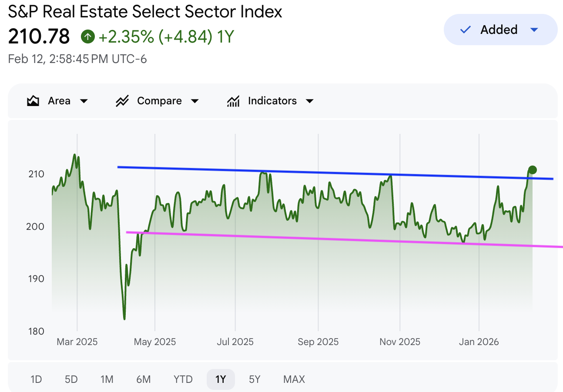This screenshot has width=563, height=392.
Task: Click the Indicators bar chart icon
Action: pos(234,101)
